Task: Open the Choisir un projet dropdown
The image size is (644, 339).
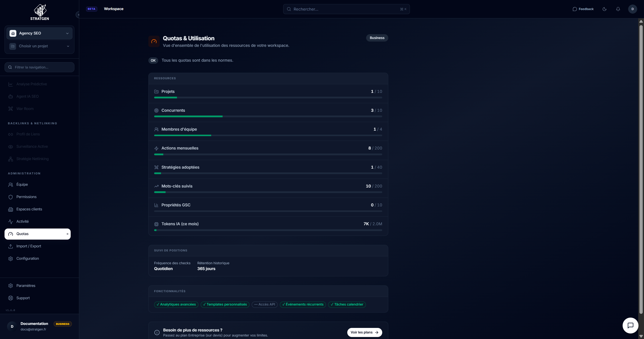Action: (x=39, y=46)
